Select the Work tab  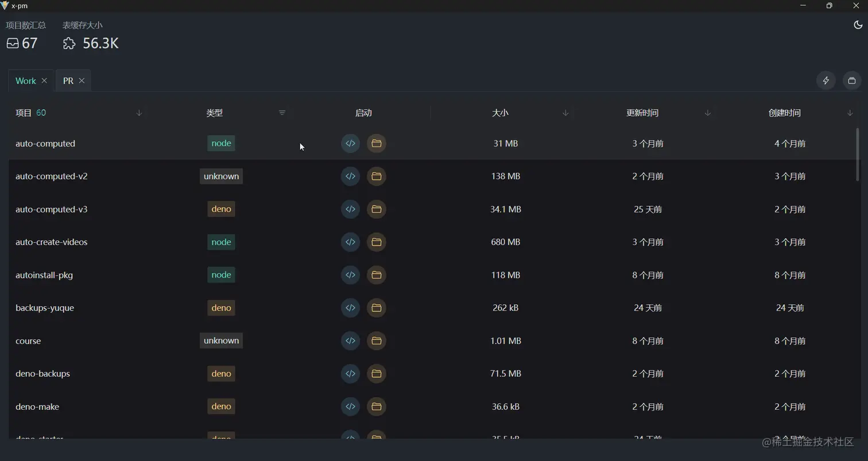(25, 81)
